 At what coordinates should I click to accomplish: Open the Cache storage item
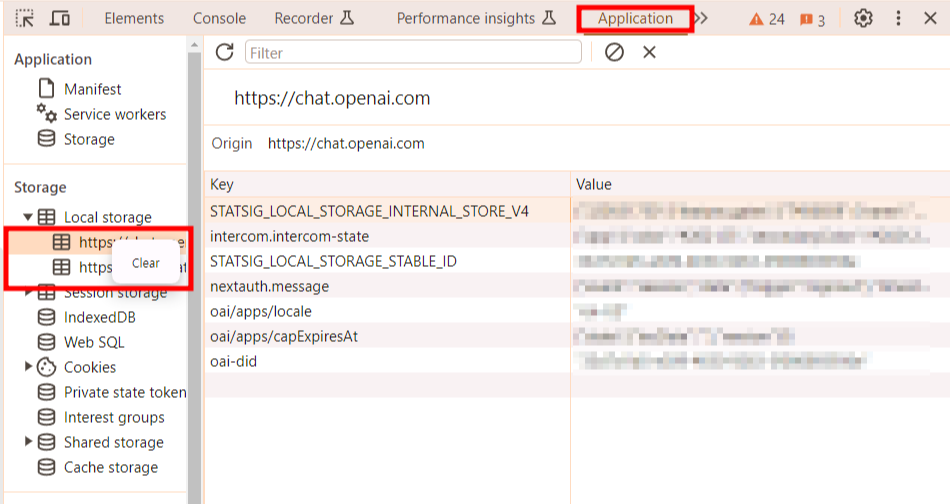tap(111, 468)
